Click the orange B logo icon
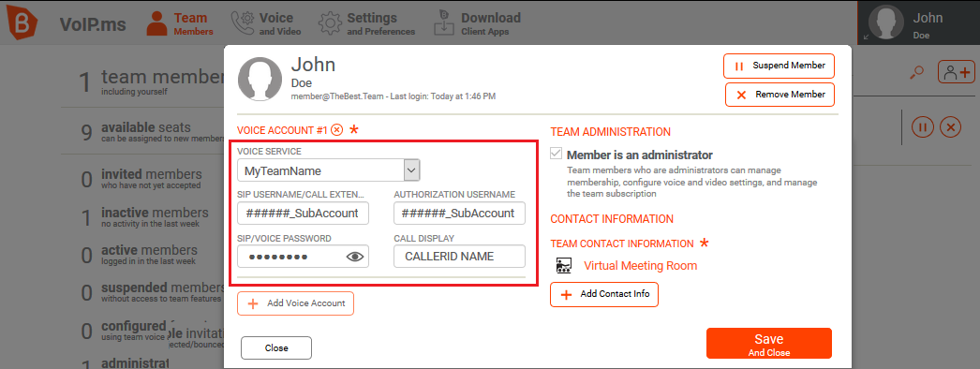 pyautogui.click(x=22, y=22)
